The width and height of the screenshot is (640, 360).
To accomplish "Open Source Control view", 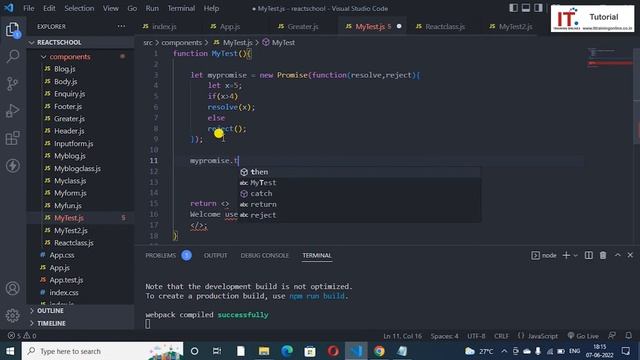I will point(13,84).
